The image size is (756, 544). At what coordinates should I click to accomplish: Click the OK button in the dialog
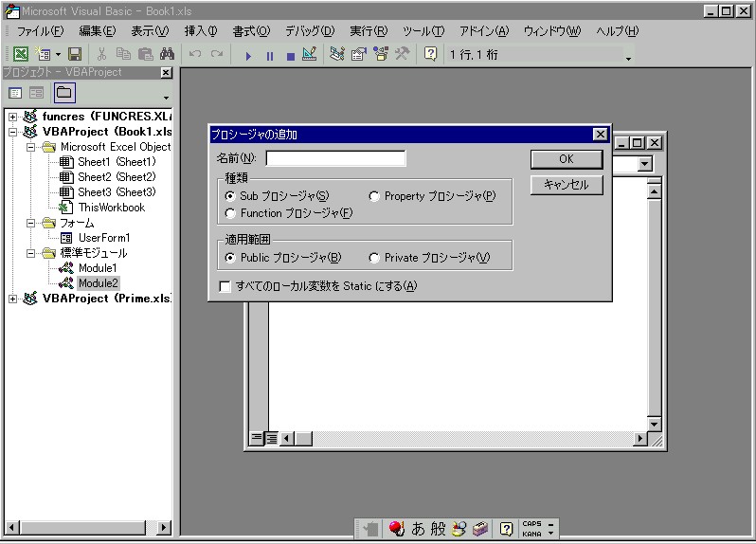click(x=566, y=159)
